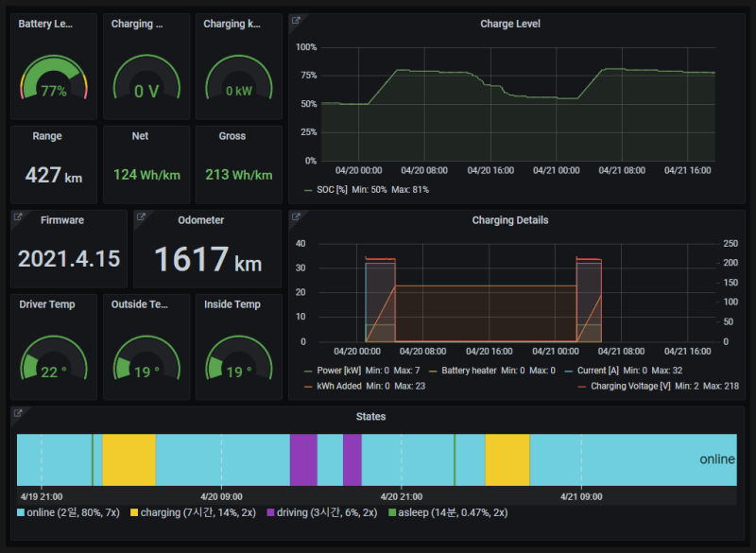Open the Range panel title menu
The width and height of the screenshot is (756, 553).
pos(47,136)
